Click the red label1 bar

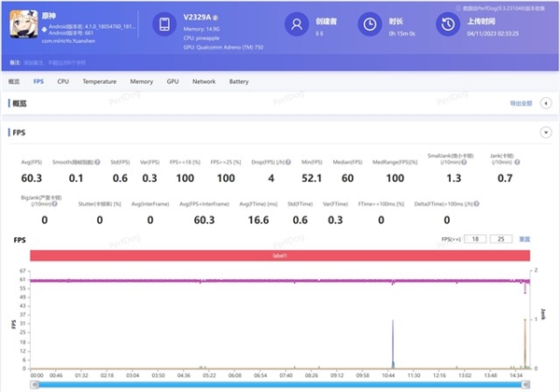pyautogui.click(x=280, y=256)
